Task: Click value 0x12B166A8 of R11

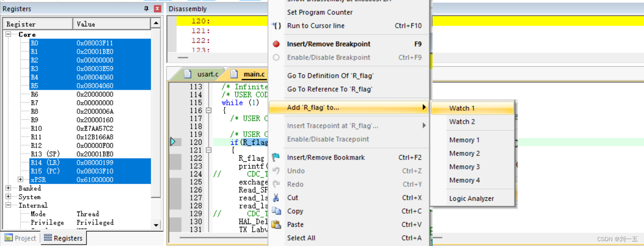Action: tap(95, 137)
